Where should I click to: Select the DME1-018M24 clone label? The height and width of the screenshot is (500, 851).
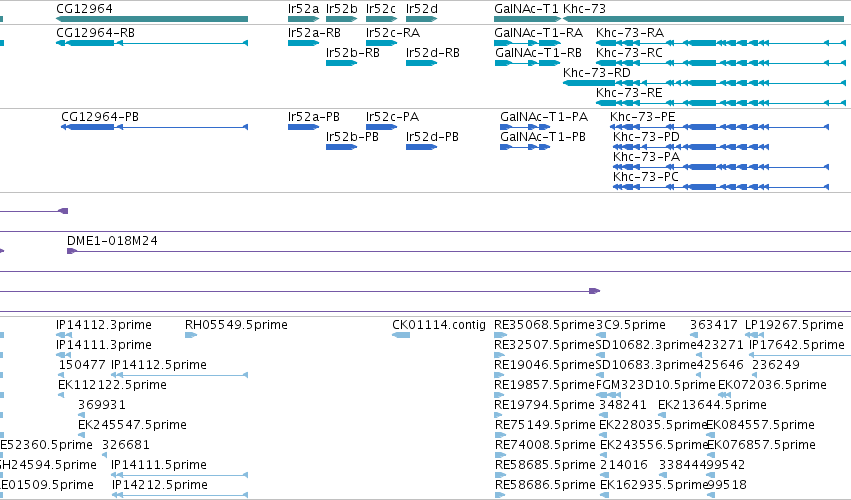tap(112, 240)
